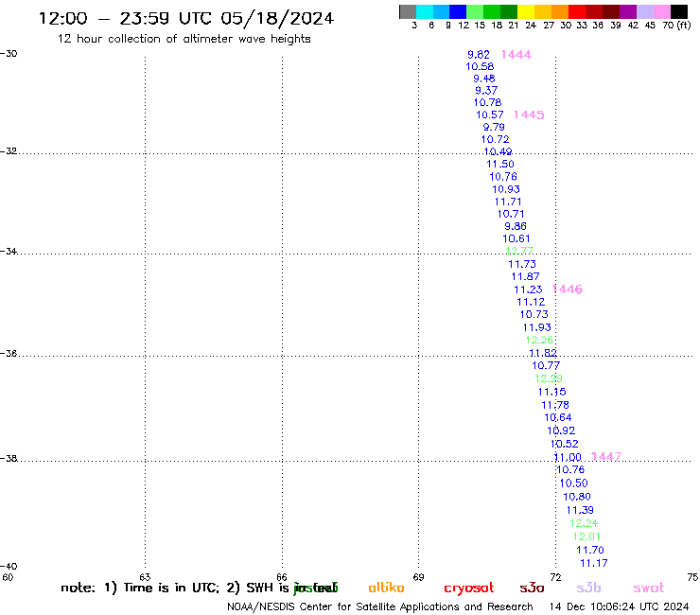Image resolution: width=700 pixels, height=615 pixels.
Task: Click the gray color swatch in the legend
Action: pos(408,11)
